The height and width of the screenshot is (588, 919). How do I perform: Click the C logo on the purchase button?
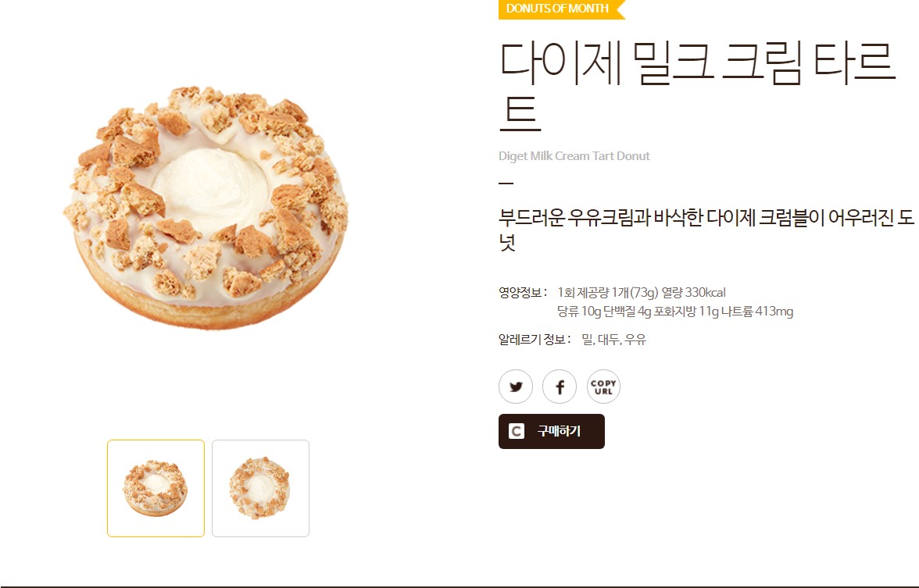(516, 432)
